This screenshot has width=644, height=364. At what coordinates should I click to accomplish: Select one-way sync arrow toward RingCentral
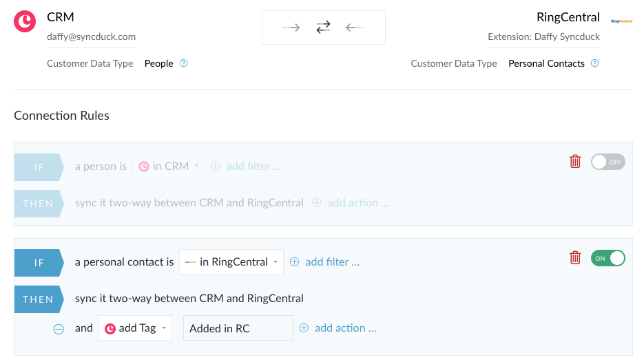[291, 28]
